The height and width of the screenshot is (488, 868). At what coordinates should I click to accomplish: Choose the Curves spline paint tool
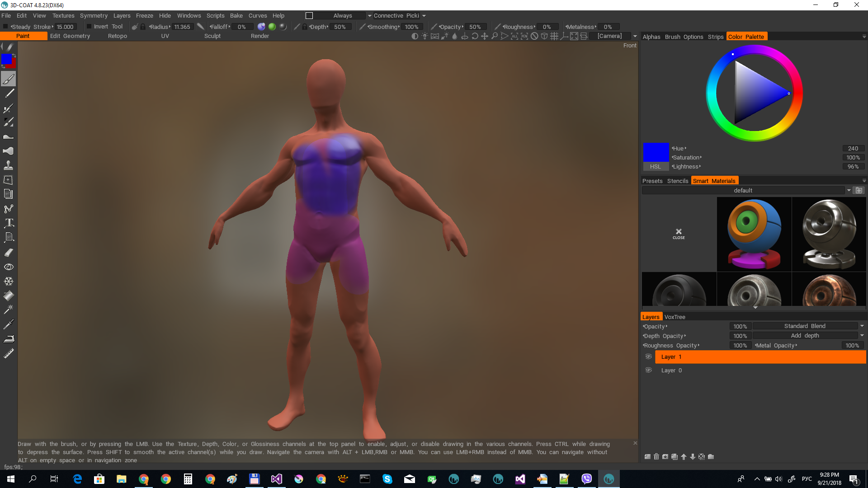[x=9, y=209]
